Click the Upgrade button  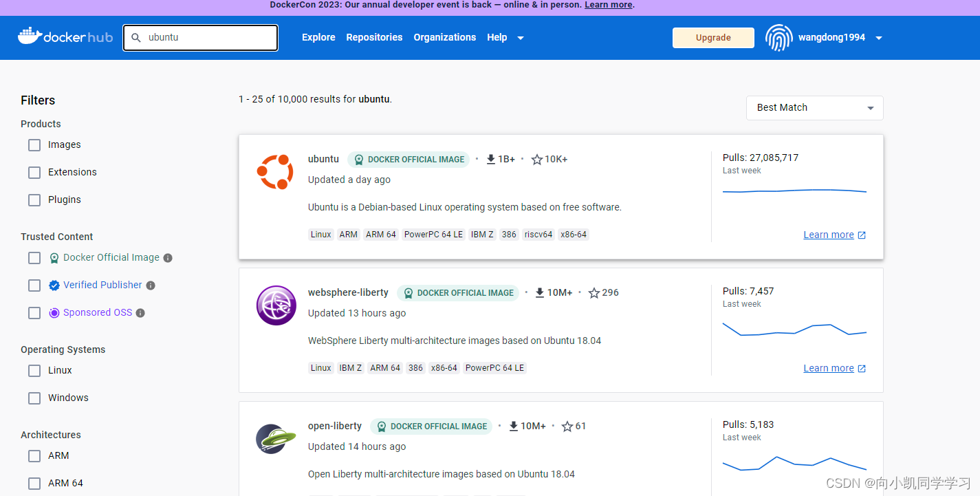713,38
